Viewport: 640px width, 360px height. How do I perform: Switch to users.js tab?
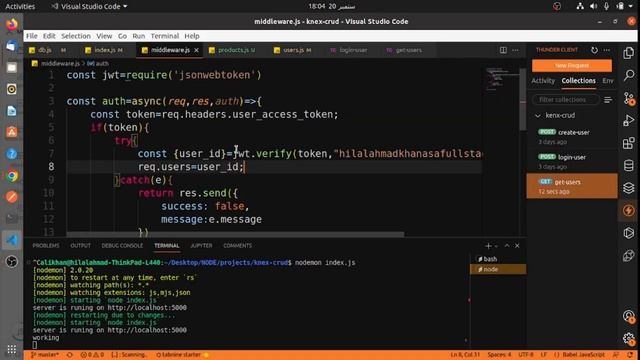coord(293,50)
